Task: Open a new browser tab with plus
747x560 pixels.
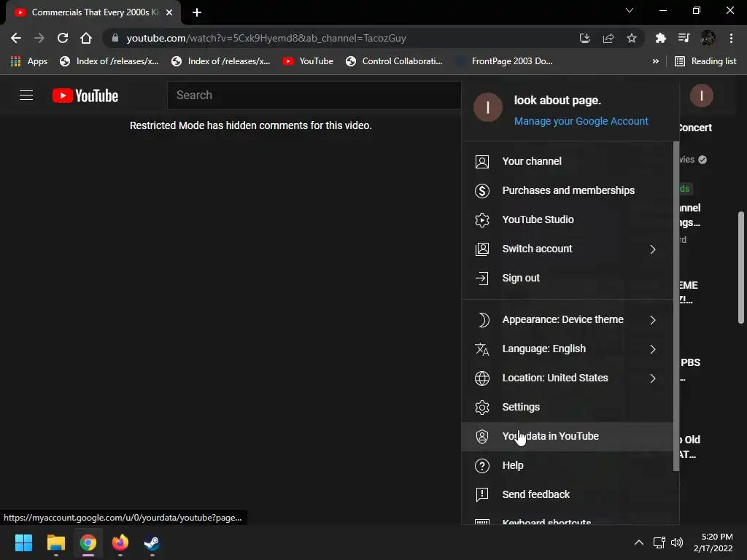Action: coord(197,12)
